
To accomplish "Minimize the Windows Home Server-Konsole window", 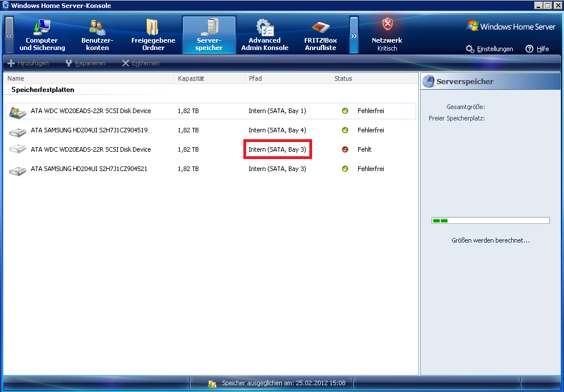I will (x=538, y=5).
